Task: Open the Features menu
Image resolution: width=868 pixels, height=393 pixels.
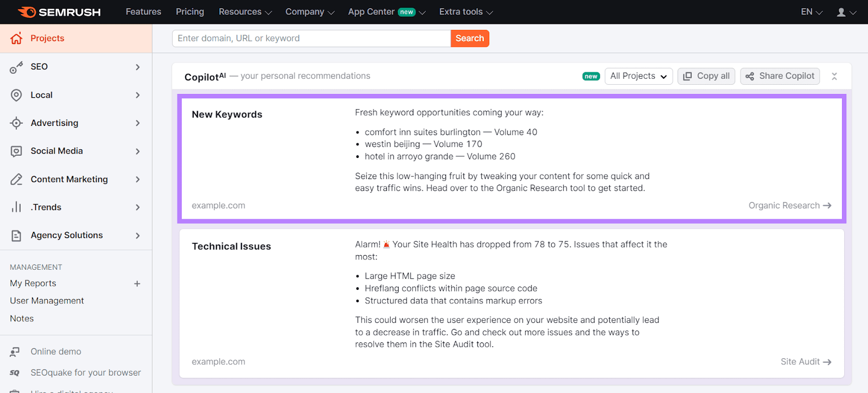Action: pyautogui.click(x=143, y=11)
